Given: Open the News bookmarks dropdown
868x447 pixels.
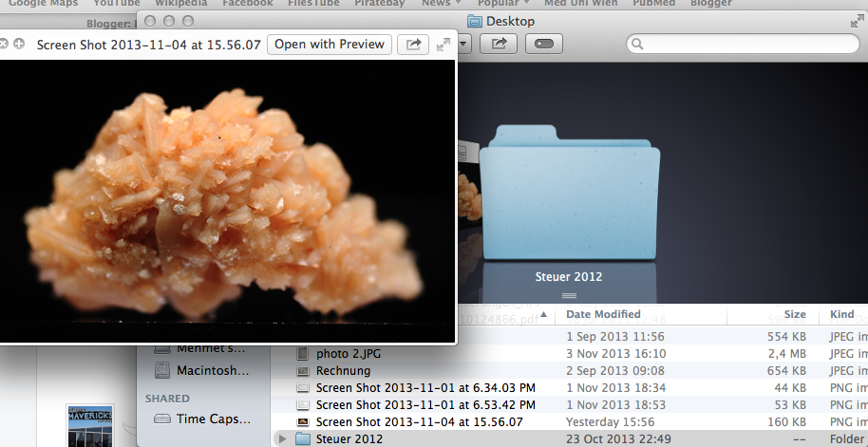Looking at the screenshot, I should click(x=441, y=3).
